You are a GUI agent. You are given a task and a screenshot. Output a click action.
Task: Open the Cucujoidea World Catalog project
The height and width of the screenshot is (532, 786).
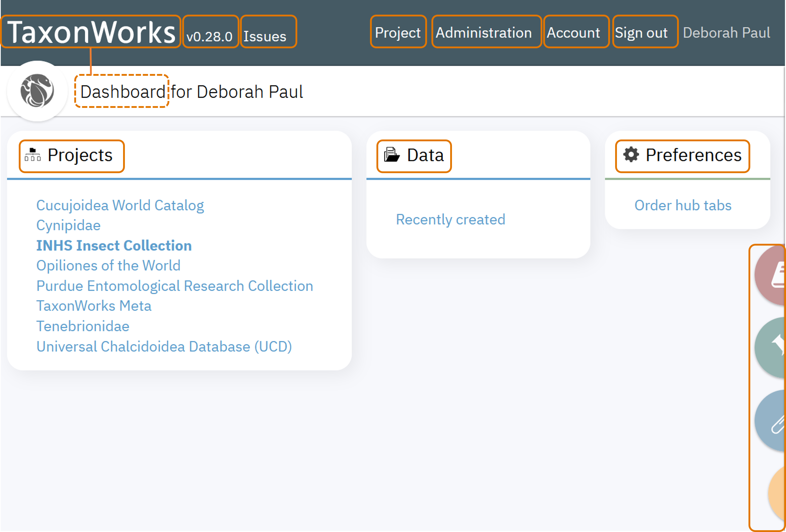click(x=120, y=205)
